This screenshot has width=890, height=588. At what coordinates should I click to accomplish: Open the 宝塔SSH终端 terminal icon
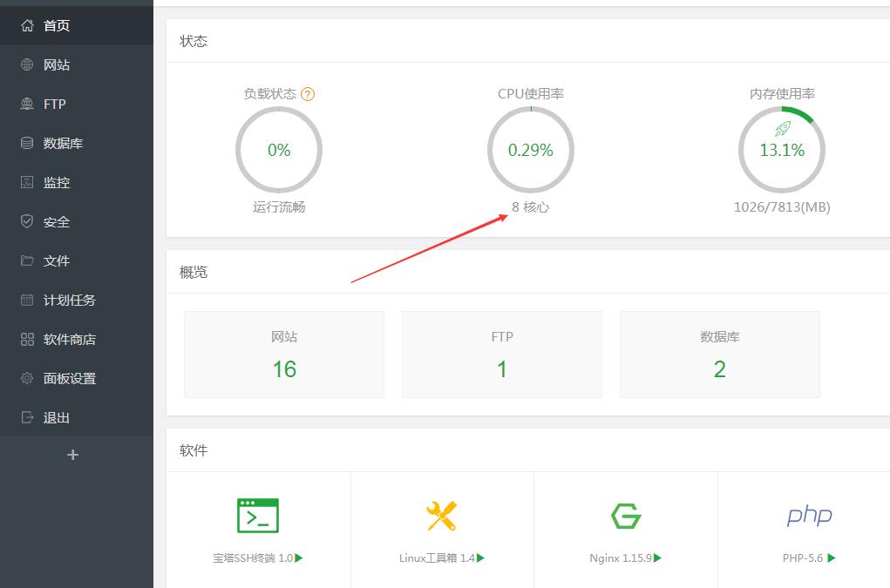coord(258,516)
